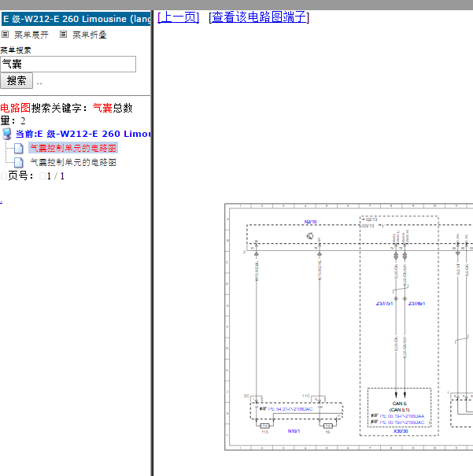The width and height of the screenshot is (473, 476).
Task: Click the Z37/7x1 node label
Action: [x=384, y=304]
